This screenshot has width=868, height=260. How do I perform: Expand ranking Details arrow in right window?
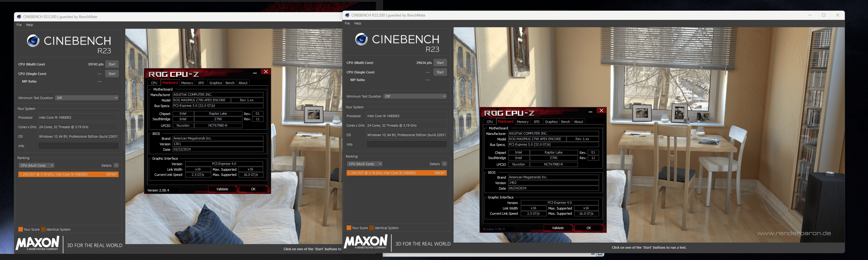coord(444,164)
